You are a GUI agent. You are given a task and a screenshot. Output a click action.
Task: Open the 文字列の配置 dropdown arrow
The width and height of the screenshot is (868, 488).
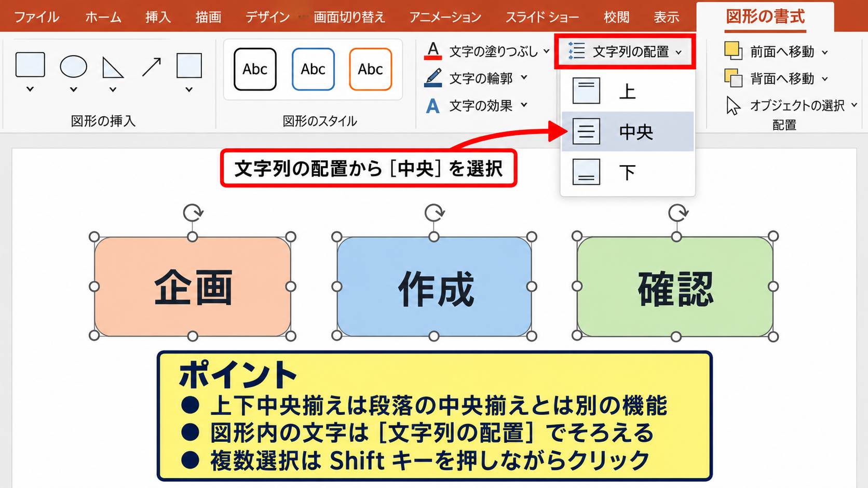pos(679,52)
